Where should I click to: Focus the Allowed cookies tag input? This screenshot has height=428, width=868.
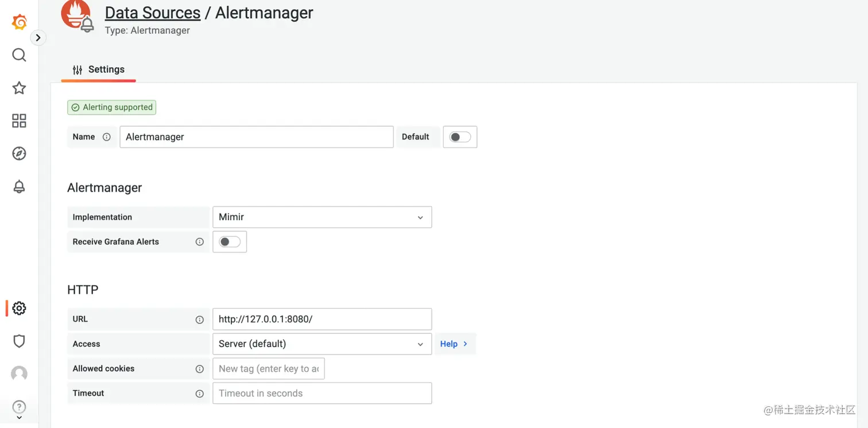pos(269,369)
